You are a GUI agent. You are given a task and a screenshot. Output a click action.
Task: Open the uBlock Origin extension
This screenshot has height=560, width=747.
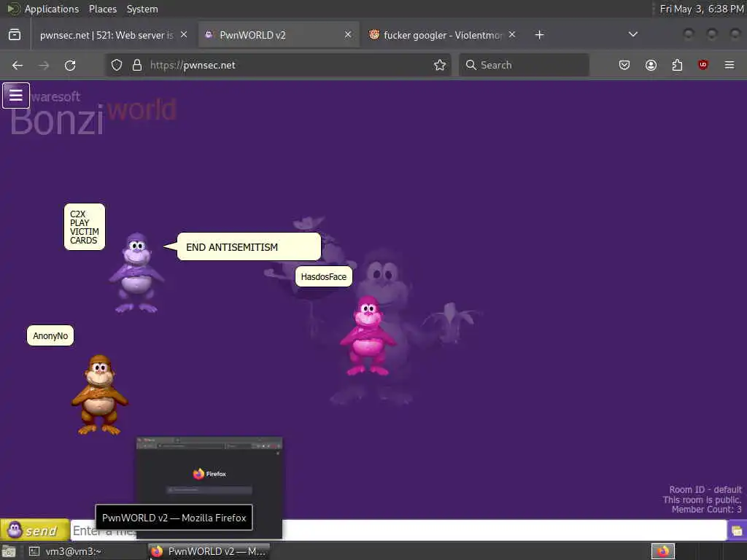703,65
